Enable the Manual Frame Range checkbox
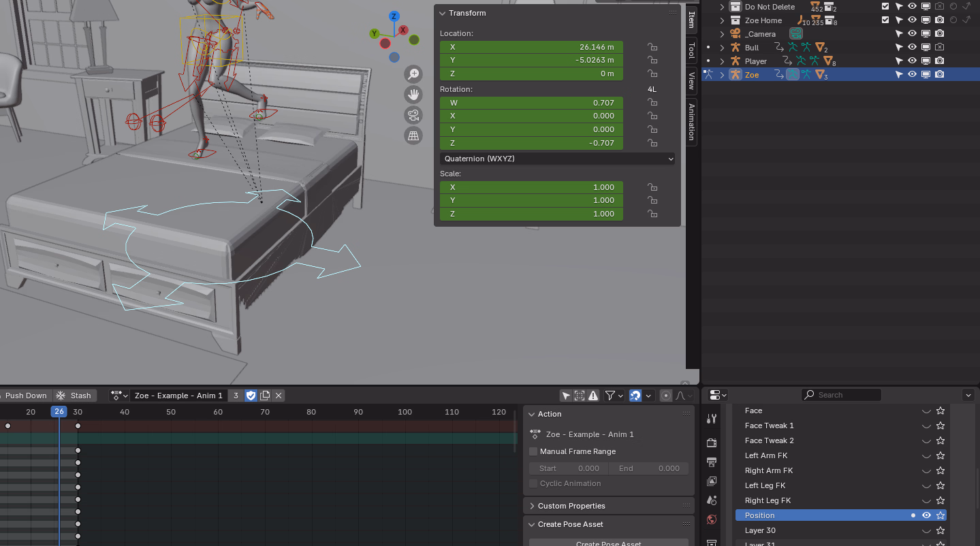 (x=533, y=451)
